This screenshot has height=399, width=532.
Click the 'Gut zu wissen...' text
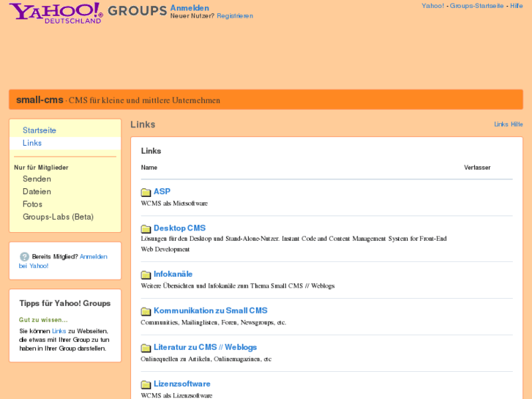(43, 320)
